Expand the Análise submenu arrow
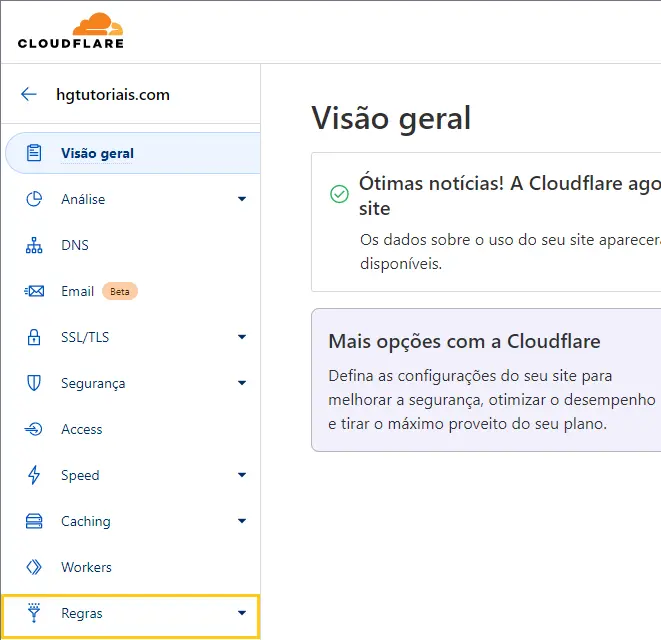The image size is (661, 640). (241, 199)
